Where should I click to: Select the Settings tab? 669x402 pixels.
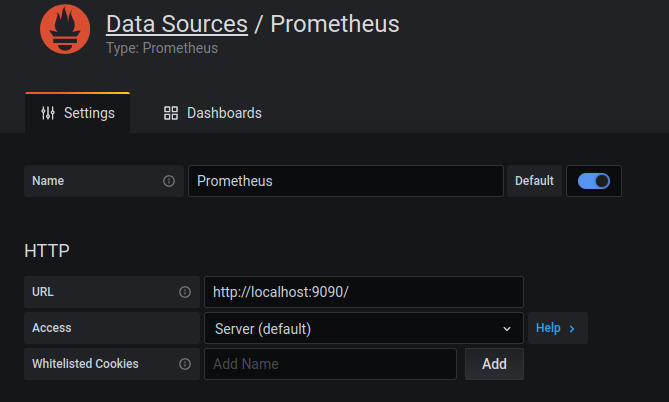[x=78, y=113]
